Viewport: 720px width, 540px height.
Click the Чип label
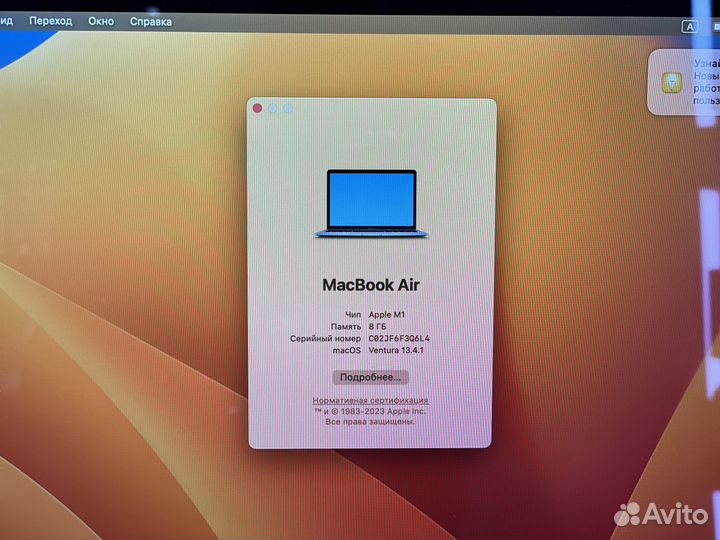353,315
